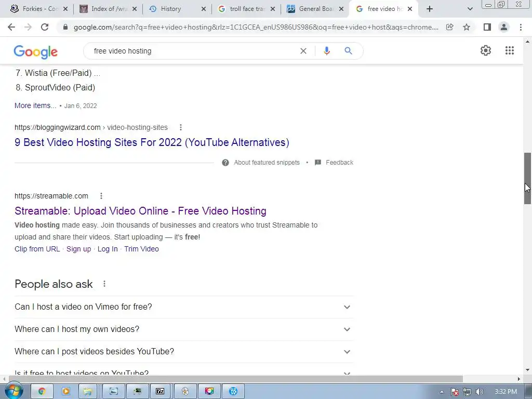Viewport: 532px width, 399px height.
Task: Open the Clip from URL sitelink
Action: pos(37,249)
